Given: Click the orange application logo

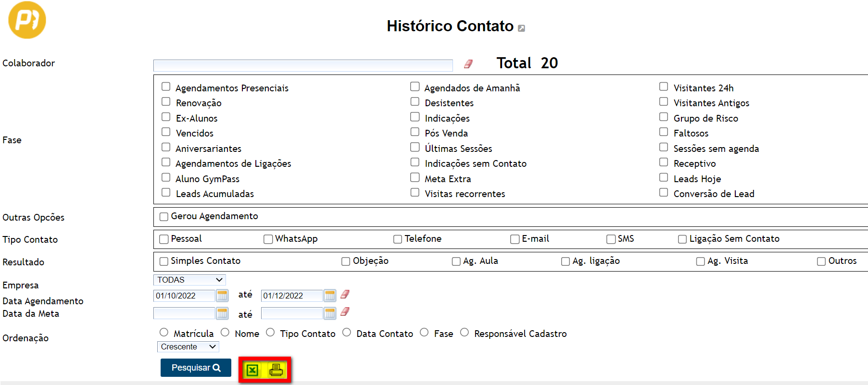Looking at the screenshot, I should click(27, 20).
